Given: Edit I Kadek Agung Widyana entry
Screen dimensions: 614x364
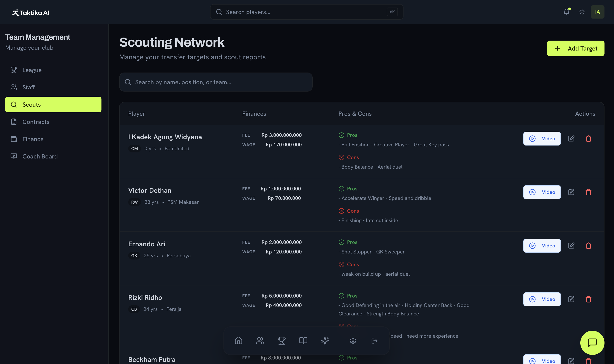Looking at the screenshot, I should click(571, 139).
